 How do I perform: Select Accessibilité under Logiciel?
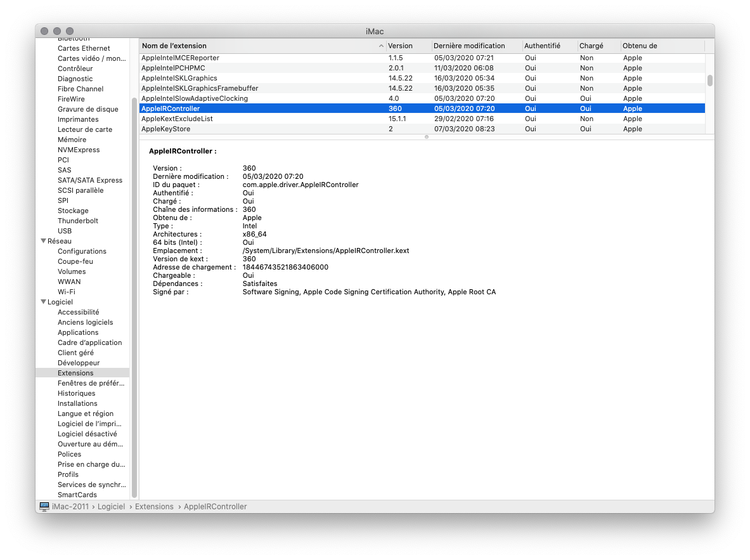pos(79,312)
